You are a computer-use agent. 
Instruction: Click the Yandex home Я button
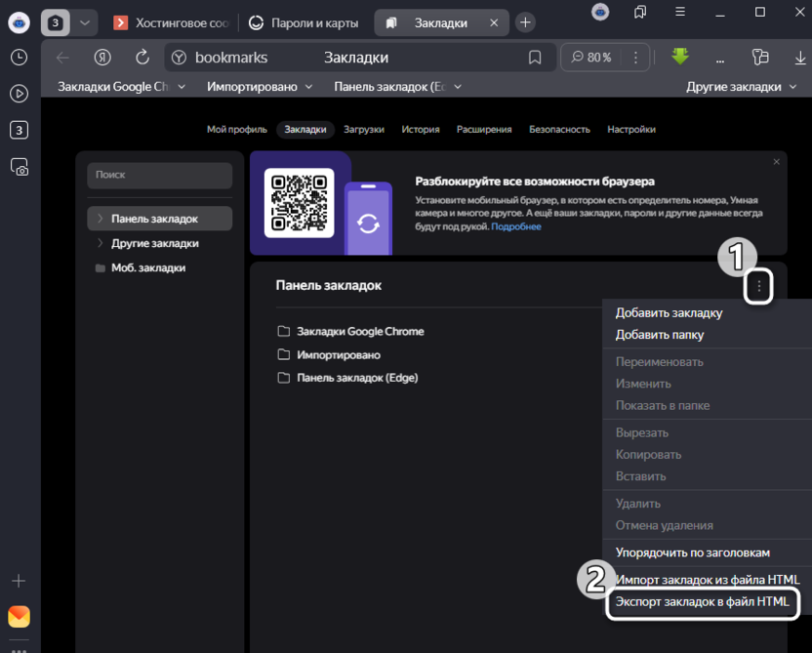click(x=102, y=58)
